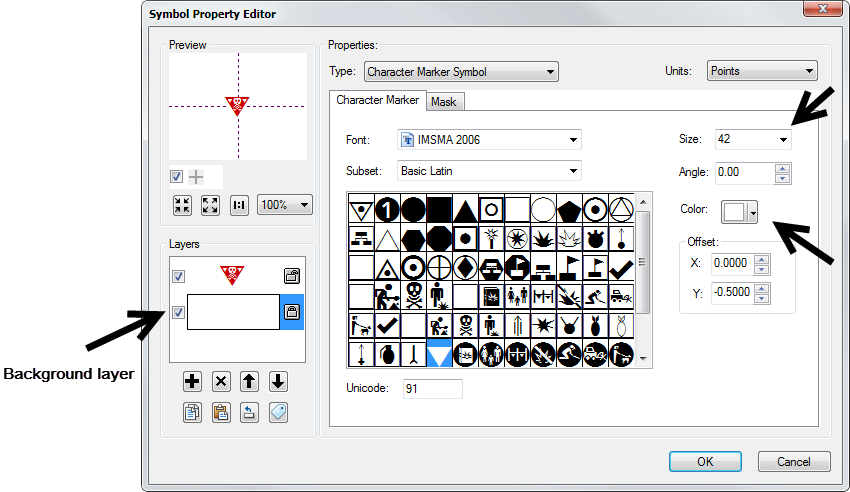This screenshot has width=850, height=492.
Task: Click the Zoom to Fit preview button
Action: (x=182, y=205)
